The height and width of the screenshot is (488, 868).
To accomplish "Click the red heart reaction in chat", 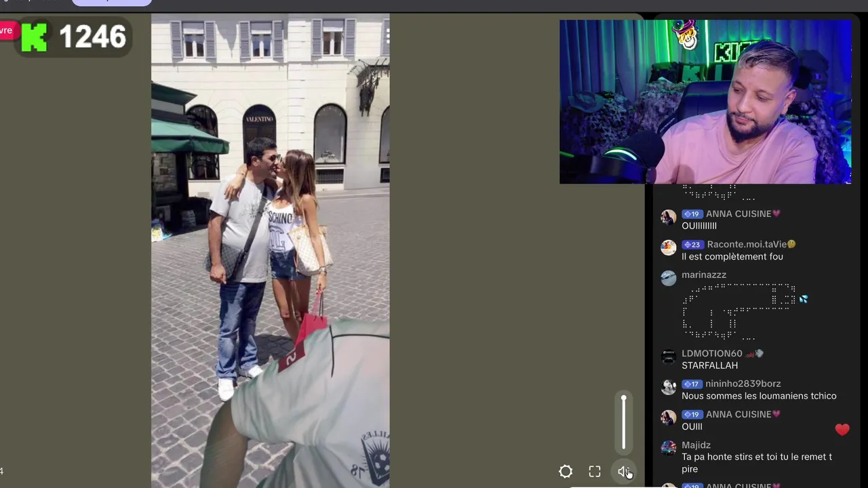I will point(842,429).
